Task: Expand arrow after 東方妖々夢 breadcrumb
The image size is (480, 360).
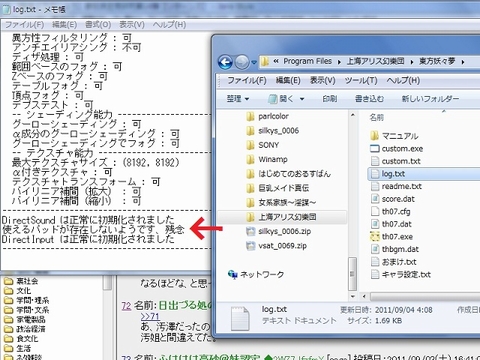Action: click(463, 62)
